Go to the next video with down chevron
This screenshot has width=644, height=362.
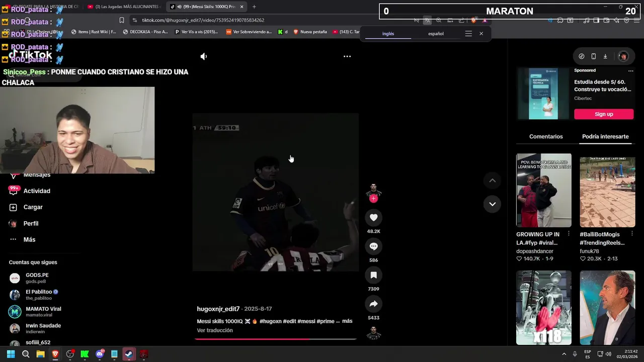tap(492, 204)
